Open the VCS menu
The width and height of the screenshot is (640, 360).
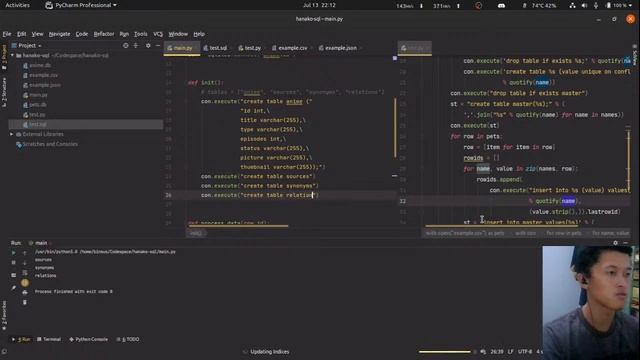point(158,34)
